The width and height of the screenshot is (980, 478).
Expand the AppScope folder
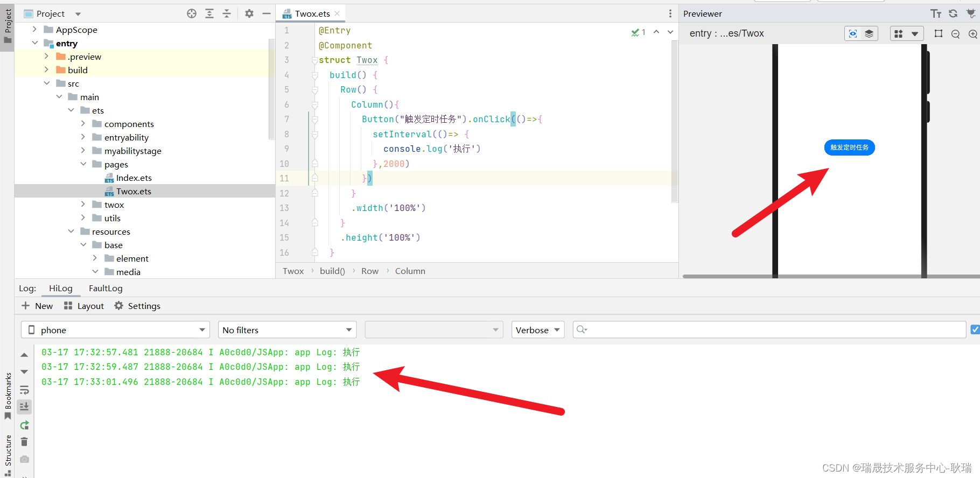point(34,29)
